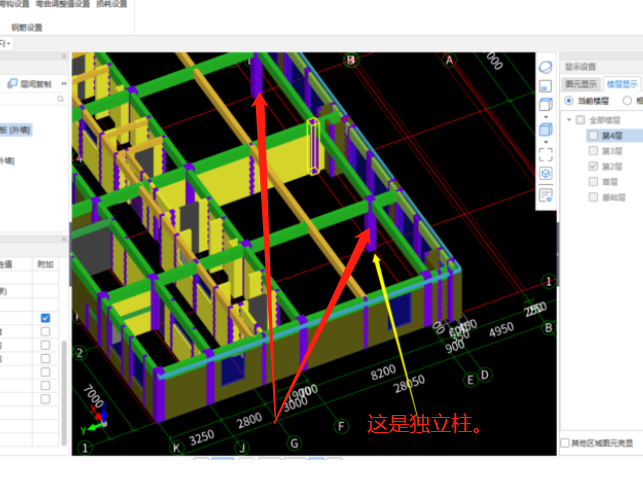The width and height of the screenshot is (643, 482).
Task: Collapse the 全部楼层 tree node
Action: pyautogui.click(x=569, y=120)
